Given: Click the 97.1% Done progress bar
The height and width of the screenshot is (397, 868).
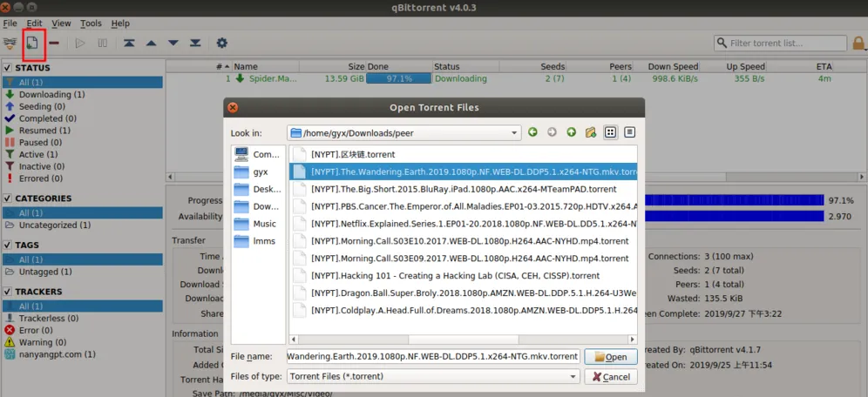Looking at the screenshot, I should [398, 78].
